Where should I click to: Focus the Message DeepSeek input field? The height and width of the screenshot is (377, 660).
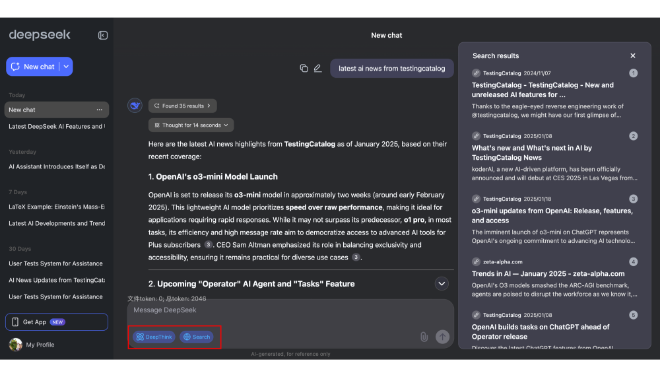pos(290,311)
